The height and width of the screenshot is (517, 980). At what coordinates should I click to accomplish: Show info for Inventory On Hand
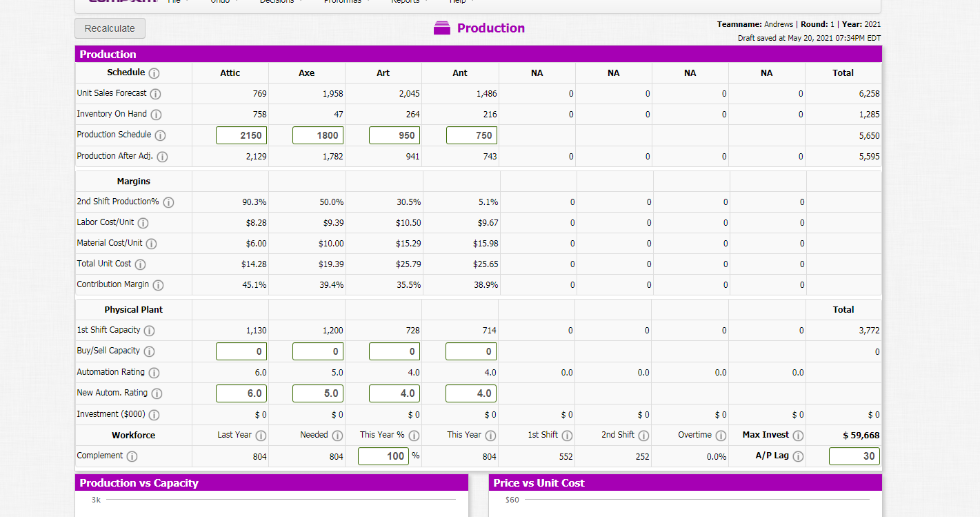tap(156, 115)
